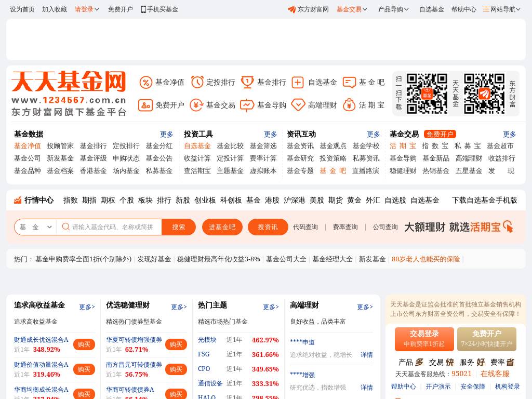Click the gold 免费开户 button

pos(486,339)
